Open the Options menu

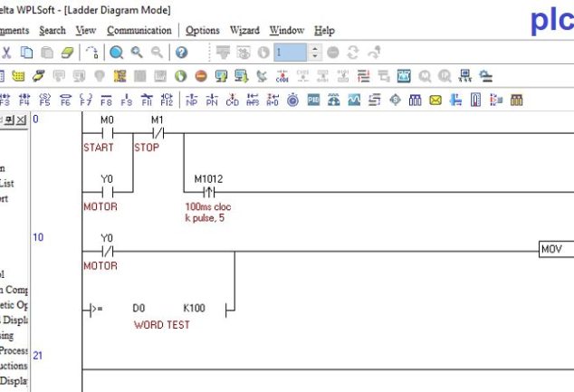point(203,31)
